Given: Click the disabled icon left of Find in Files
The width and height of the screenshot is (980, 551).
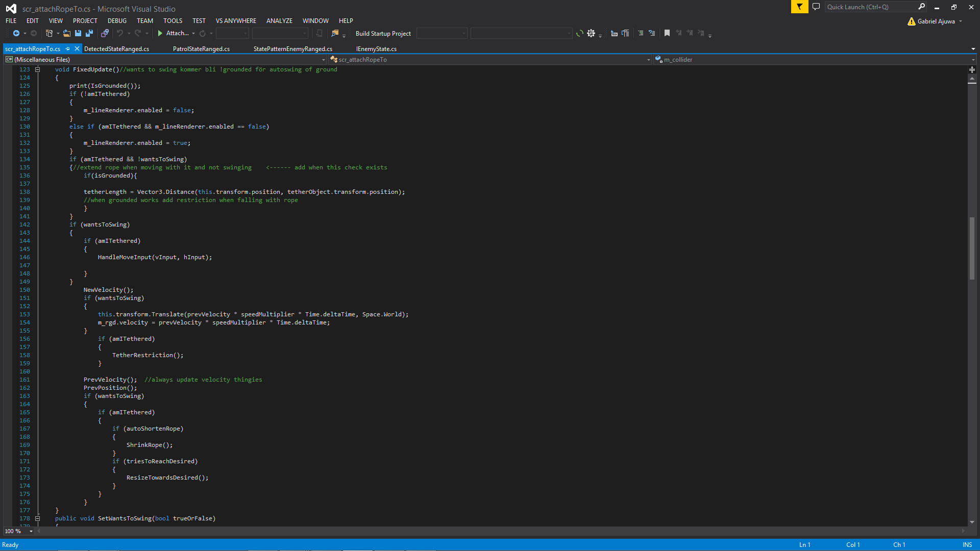Looking at the screenshot, I should point(320,33).
